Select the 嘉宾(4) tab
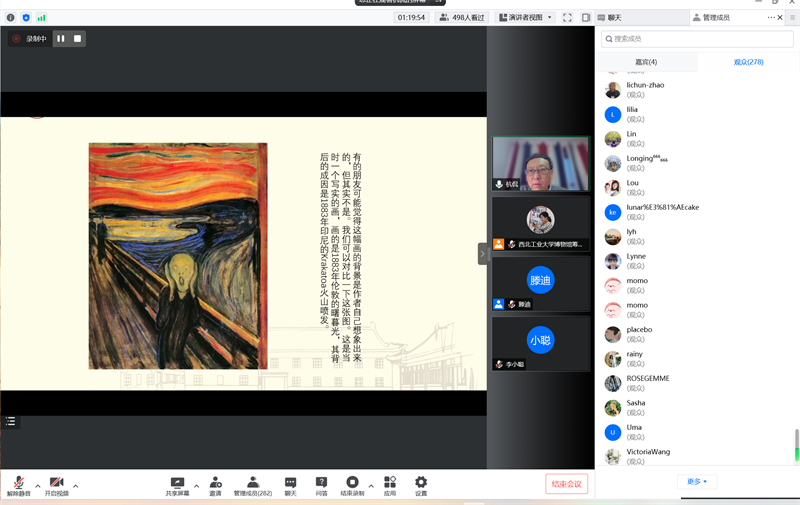800x505 pixels. click(646, 62)
